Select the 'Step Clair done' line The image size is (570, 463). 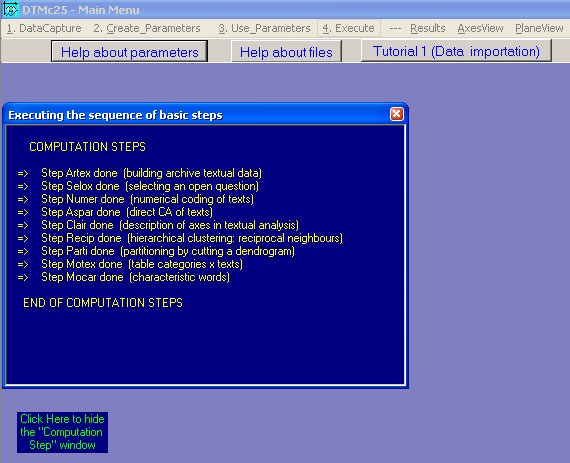tap(158, 225)
